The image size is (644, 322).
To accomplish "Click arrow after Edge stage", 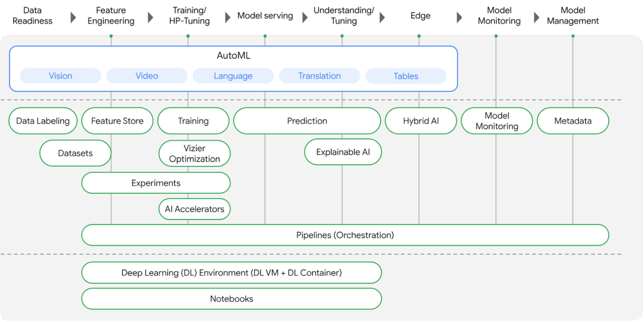I will click(460, 17).
